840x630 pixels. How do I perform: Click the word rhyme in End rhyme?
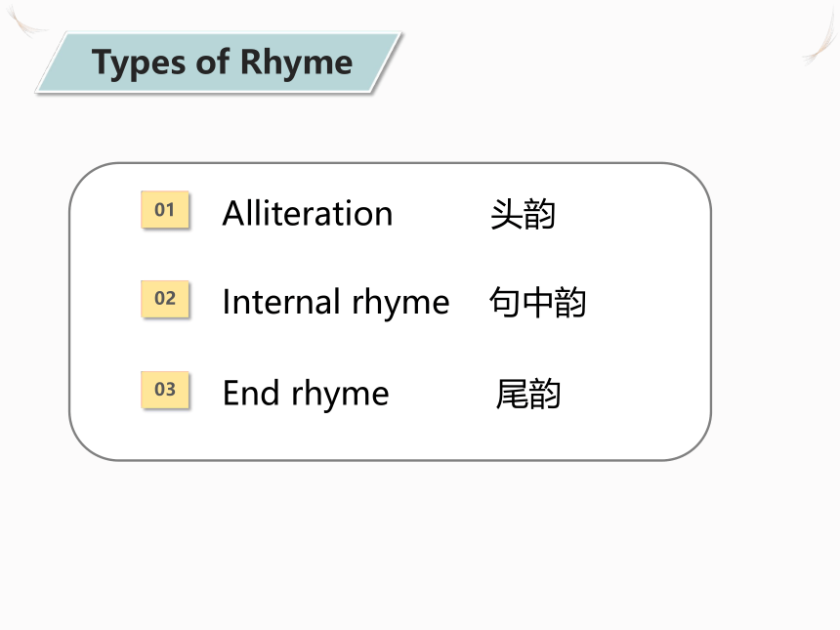340,395
